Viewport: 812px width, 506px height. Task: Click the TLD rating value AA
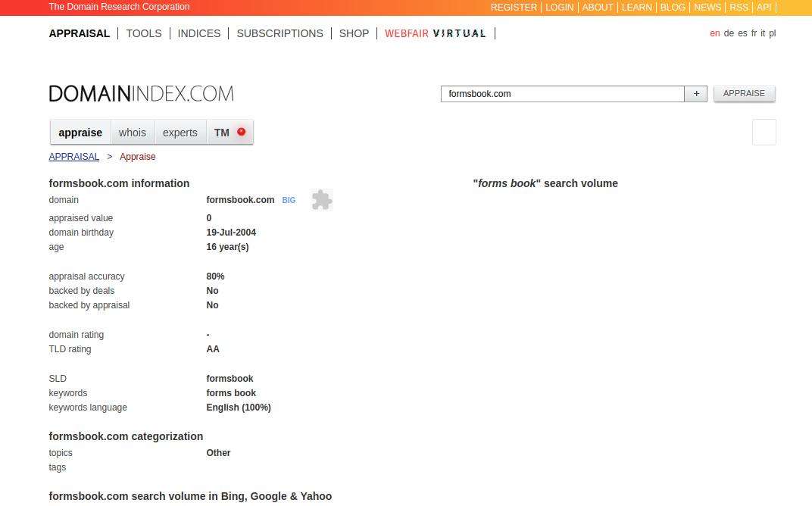pyautogui.click(x=213, y=349)
